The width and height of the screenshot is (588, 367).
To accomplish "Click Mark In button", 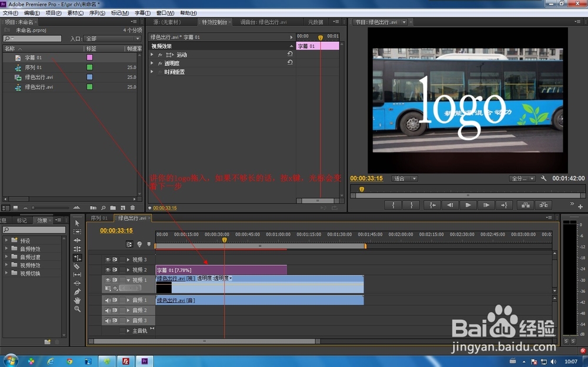I will 393,205.
